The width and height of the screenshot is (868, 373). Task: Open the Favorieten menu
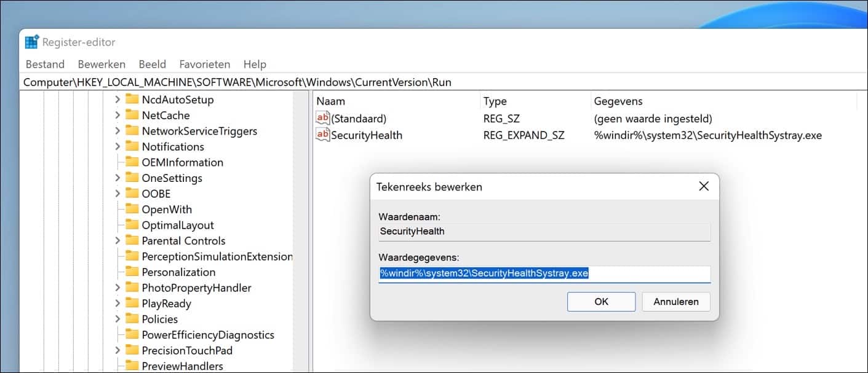click(205, 64)
